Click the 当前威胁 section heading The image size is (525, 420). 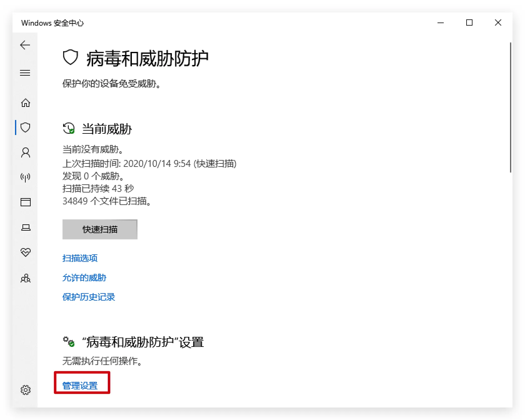click(107, 129)
